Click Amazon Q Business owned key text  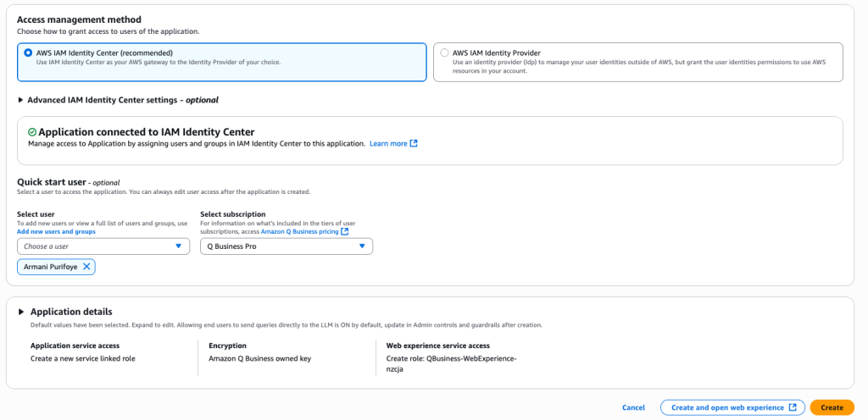(x=259, y=359)
